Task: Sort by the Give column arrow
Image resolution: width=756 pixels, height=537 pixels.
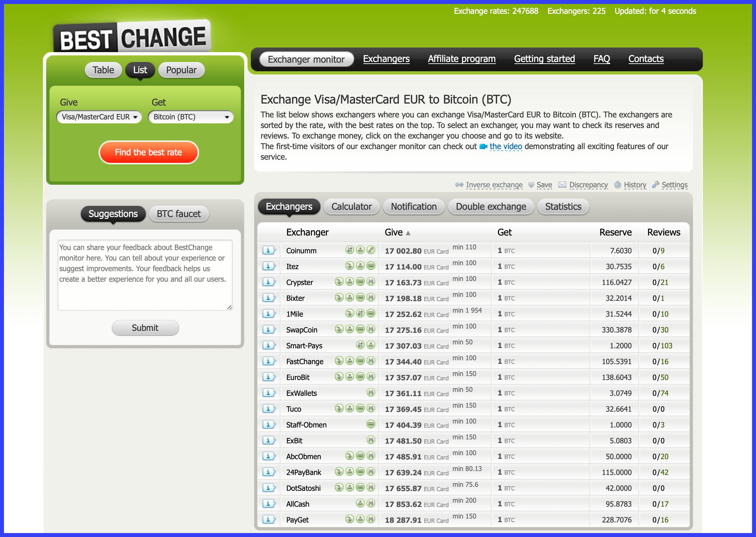Action: 408,233
